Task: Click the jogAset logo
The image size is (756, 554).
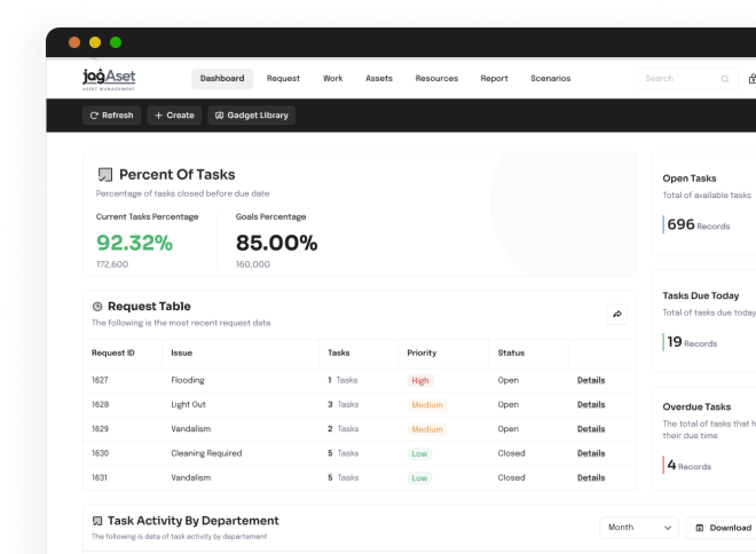Action: [x=109, y=79]
